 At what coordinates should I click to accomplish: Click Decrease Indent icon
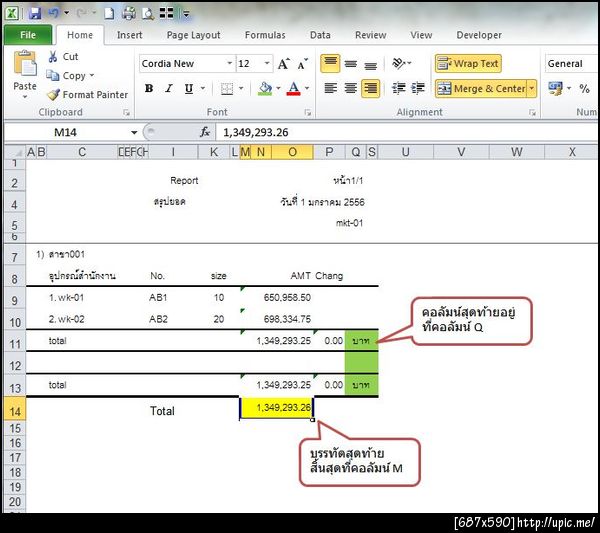click(399, 88)
